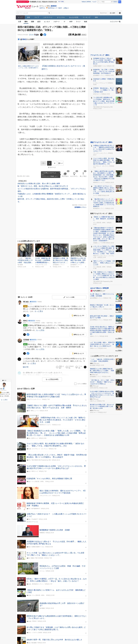The height and width of the screenshot is (644, 138).
Task: Click 参考になった 15 button
Action: point(78,353)
